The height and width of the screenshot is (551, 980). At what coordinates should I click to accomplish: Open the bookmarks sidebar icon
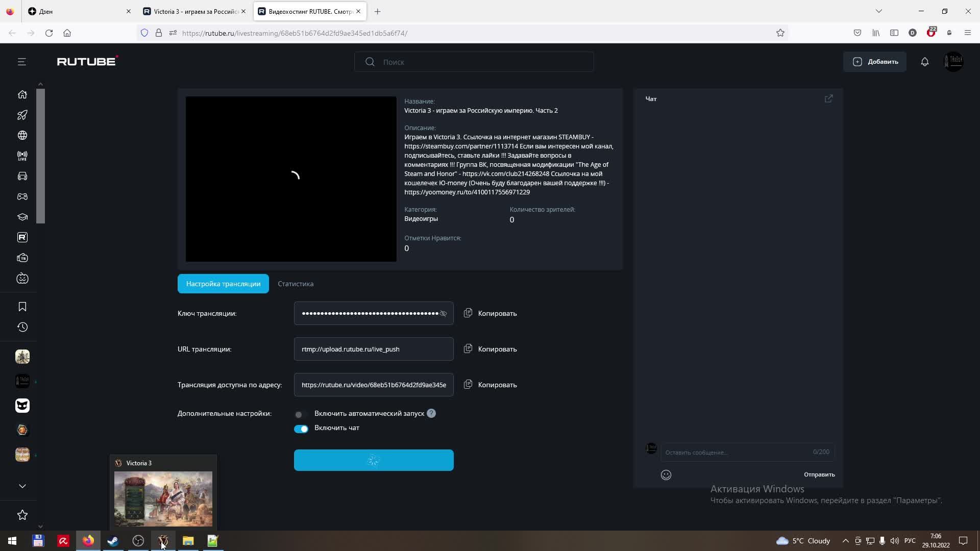point(22,307)
